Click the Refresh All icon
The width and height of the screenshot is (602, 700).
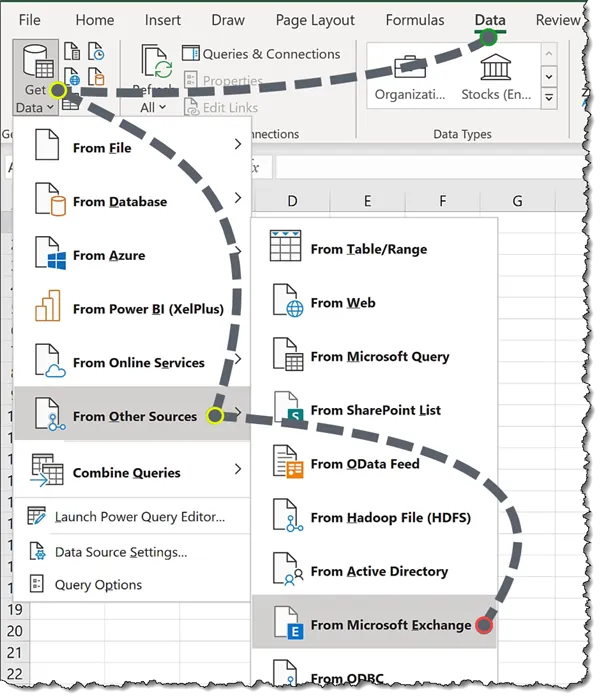click(156, 66)
